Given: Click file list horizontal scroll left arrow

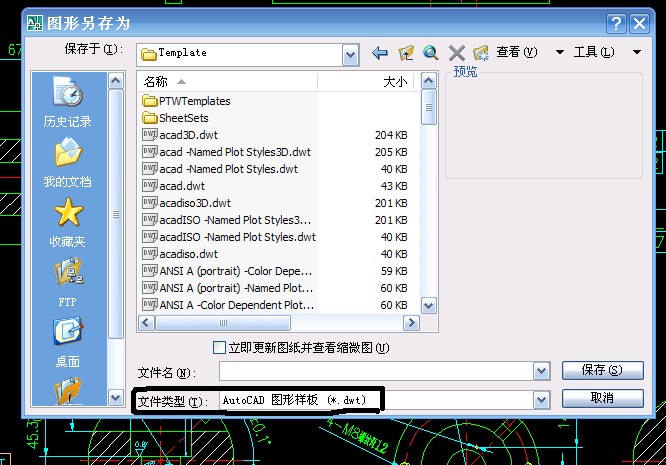Looking at the screenshot, I should tap(146, 323).
